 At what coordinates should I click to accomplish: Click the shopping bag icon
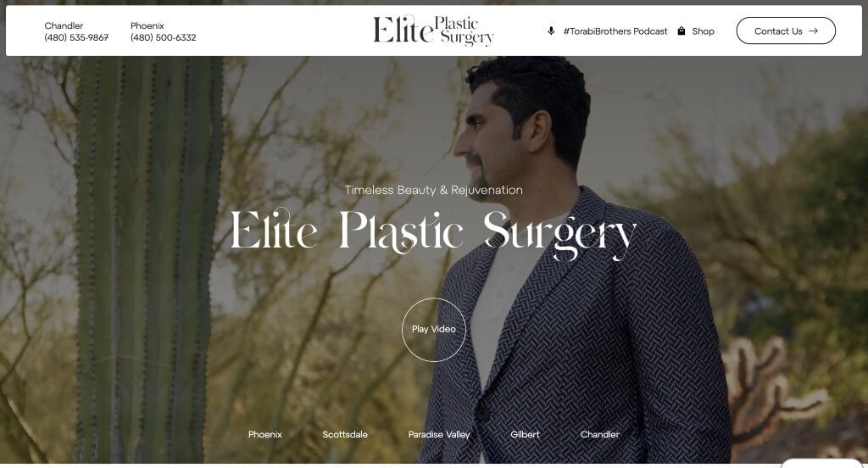pyautogui.click(x=682, y=31)
